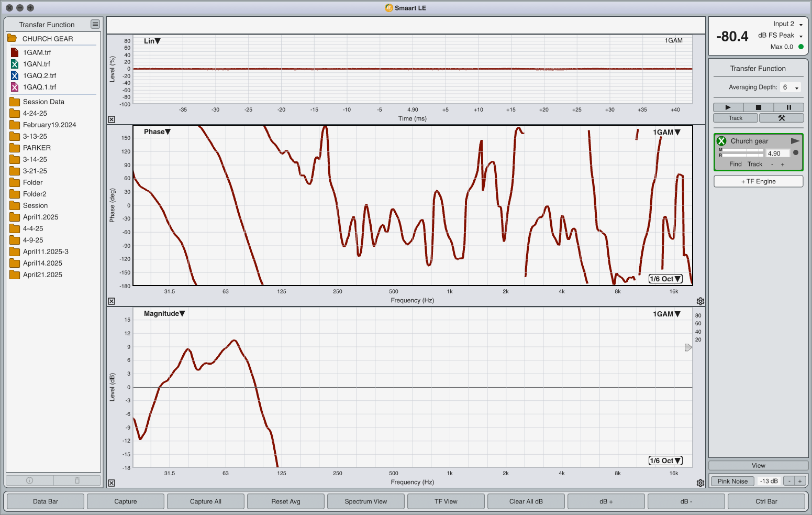
Task: Start measurement with the play button
Action: coord(727,107)
